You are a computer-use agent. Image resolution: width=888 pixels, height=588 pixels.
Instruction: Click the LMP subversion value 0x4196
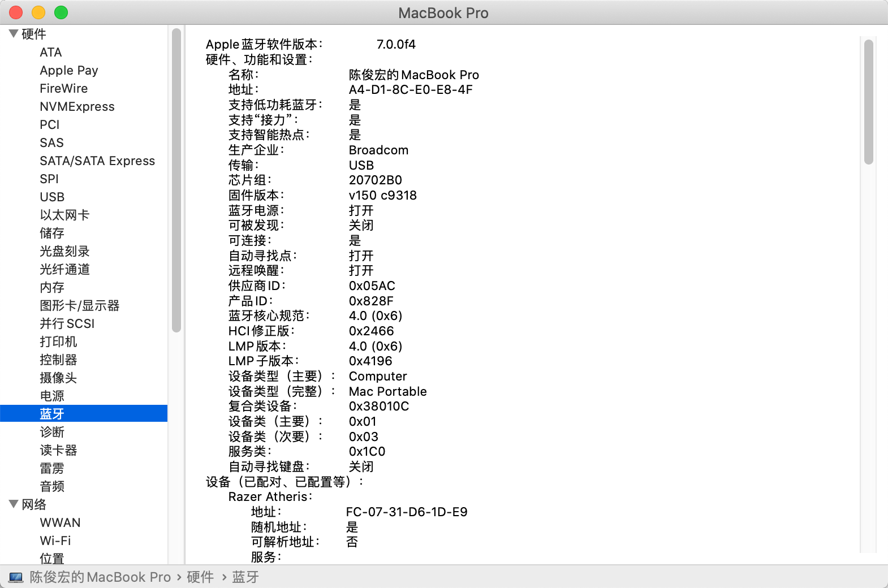click(370, 361)
